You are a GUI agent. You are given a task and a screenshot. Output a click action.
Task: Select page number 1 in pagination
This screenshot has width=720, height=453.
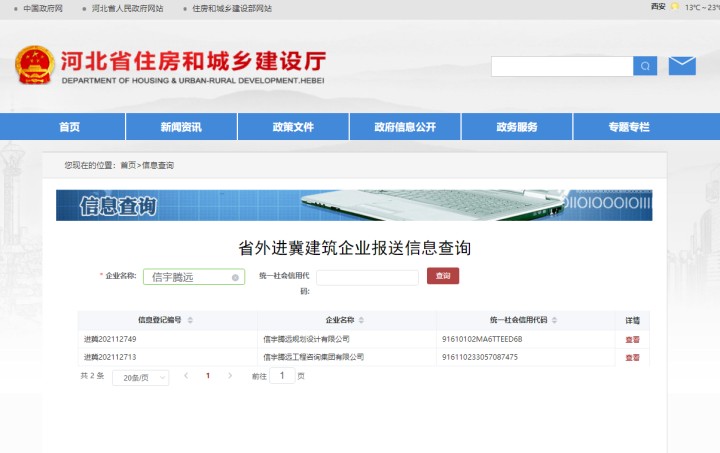(x=208, y=375)
